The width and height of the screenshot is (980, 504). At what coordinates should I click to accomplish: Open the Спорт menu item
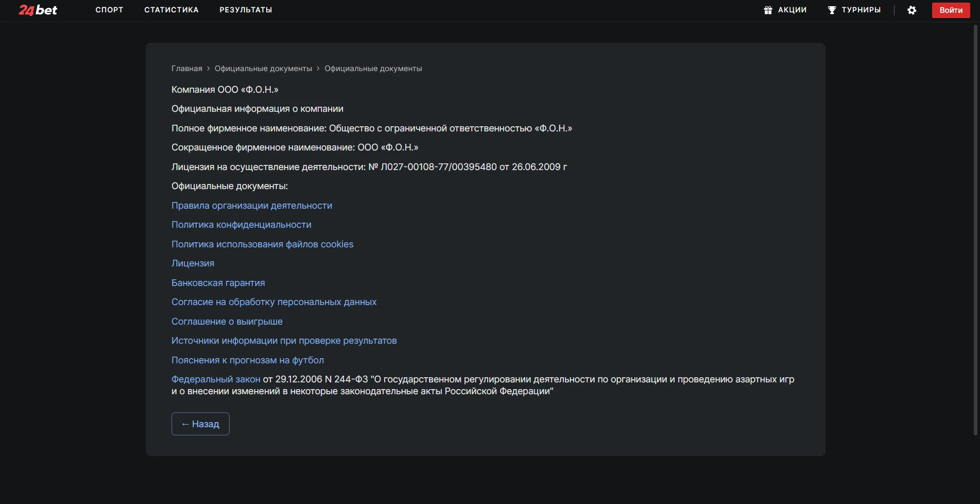(109, 10)
